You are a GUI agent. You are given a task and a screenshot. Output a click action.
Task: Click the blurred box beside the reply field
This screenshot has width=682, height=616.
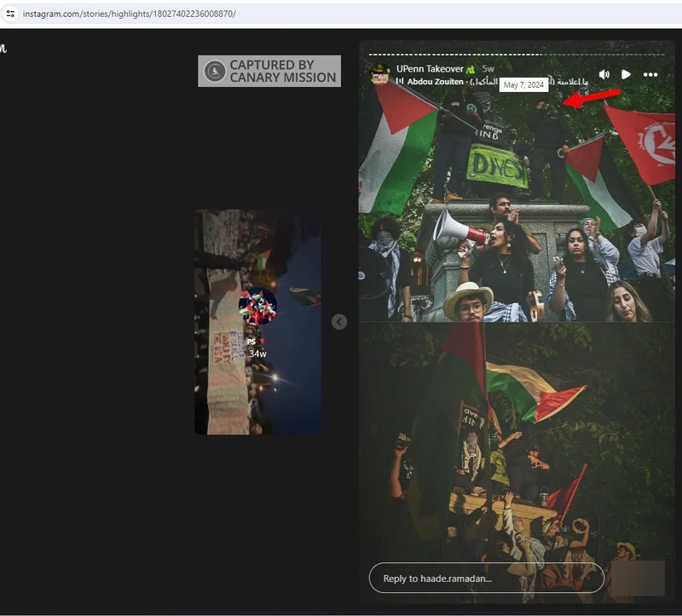click(638, 579)
